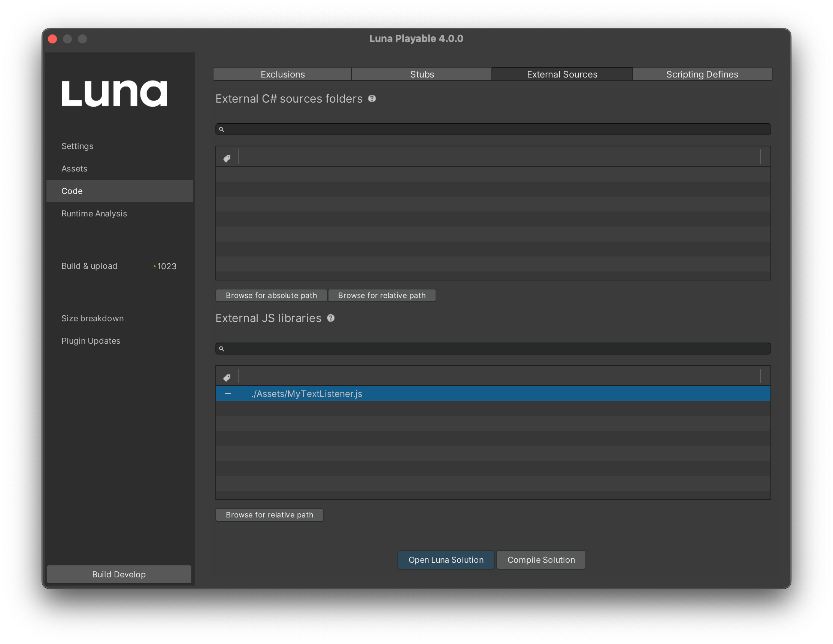Image resolution: width=833 pixels, height=644 pixels.
Task: Browse for relative path for JS libraries
Action: tap(269, 515)
